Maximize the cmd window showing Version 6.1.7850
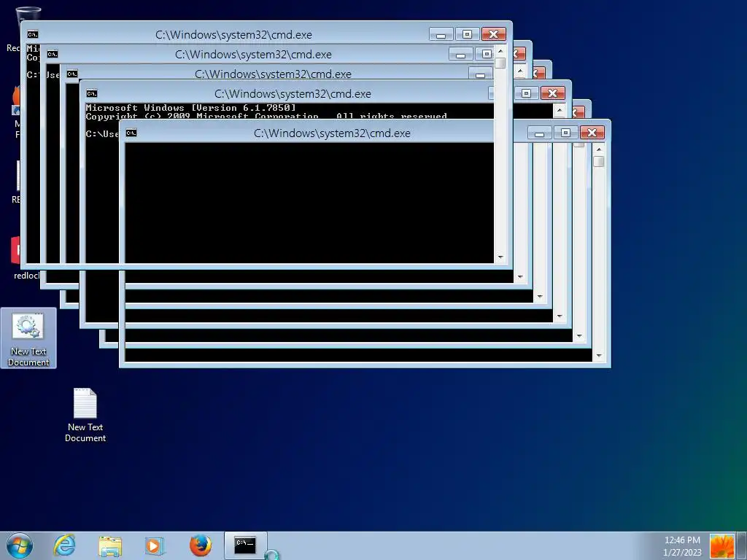Image resolution: width=747 pixels, height=560 pixels. (x=526, y=93)
